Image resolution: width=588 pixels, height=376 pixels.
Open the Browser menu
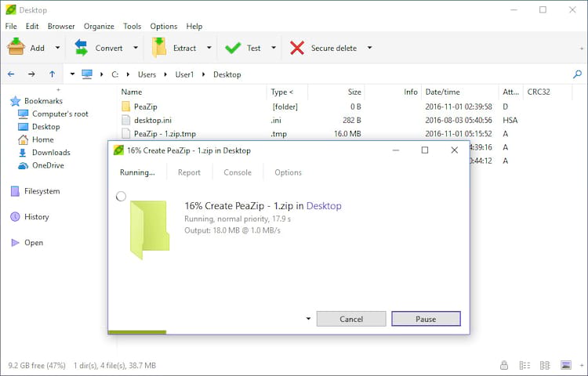(61, 26)
